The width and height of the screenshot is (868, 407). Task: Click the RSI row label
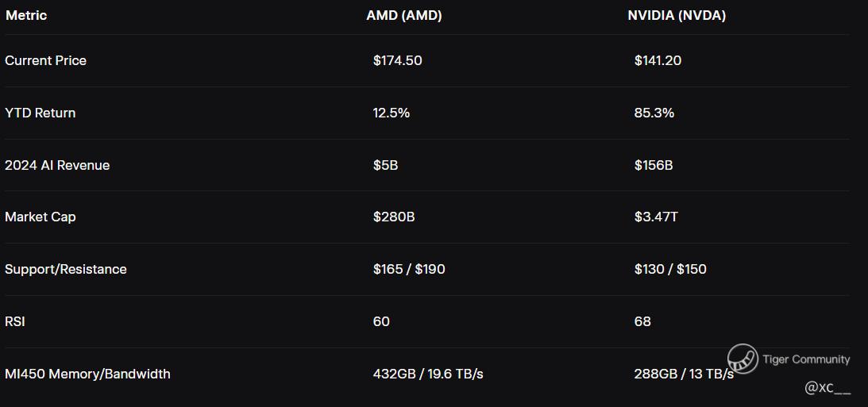coord(15,321)
